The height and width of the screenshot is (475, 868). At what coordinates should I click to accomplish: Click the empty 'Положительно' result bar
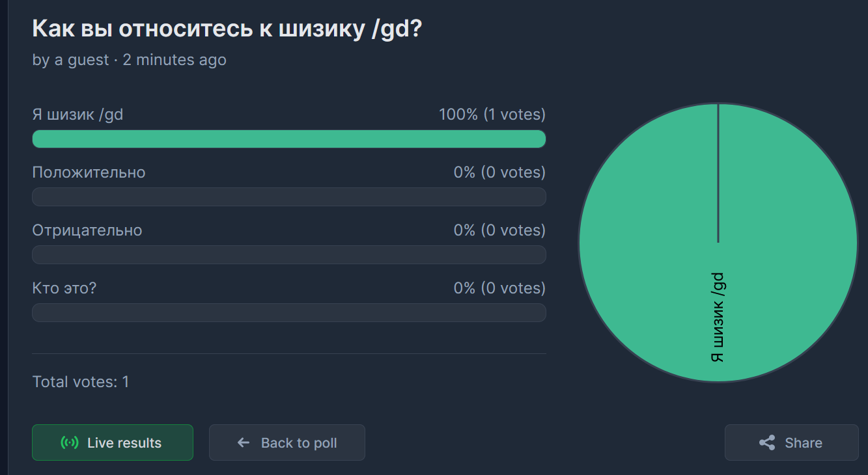click(x=288, y=197)
